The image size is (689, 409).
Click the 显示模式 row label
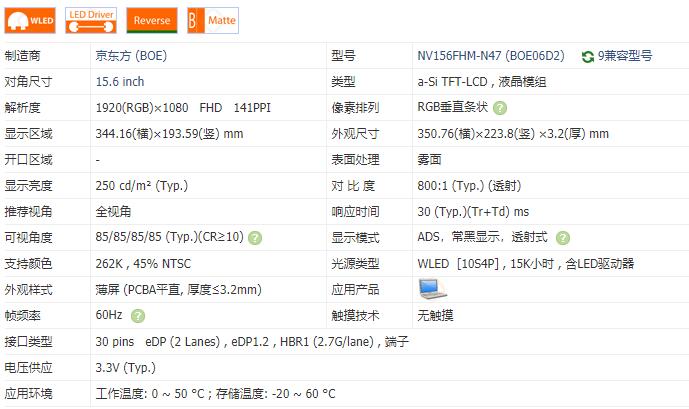pyautogui.click(x=355, y=237)
